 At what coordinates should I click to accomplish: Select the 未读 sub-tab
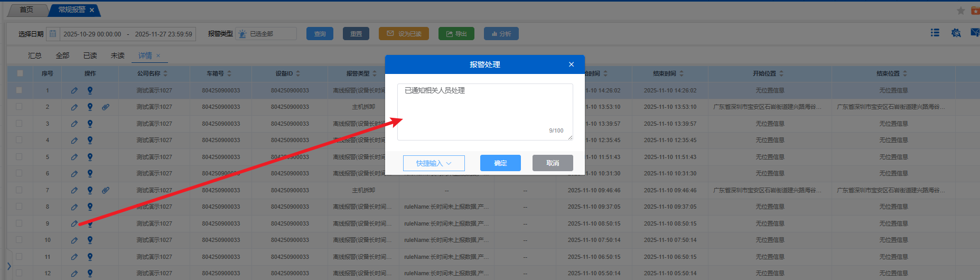click(x=117, y=55)
